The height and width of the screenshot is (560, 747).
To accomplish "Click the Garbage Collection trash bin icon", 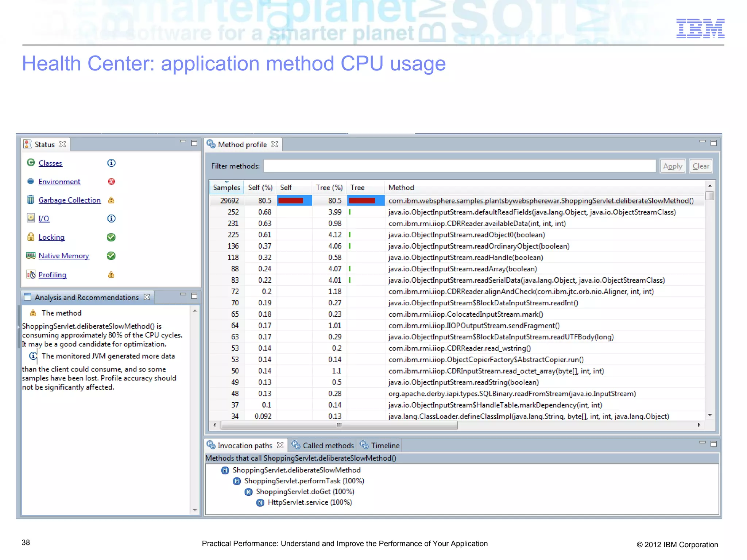I will [x=31, y=200].
